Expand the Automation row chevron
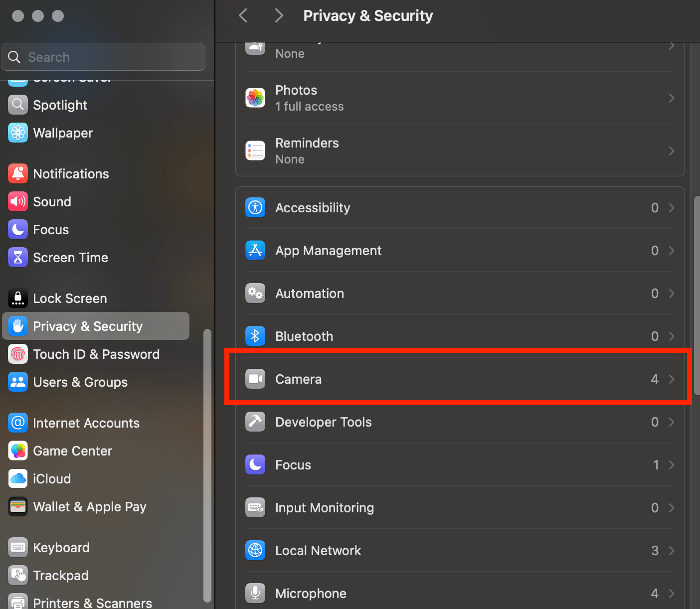Image resolution: width=700 pixels, height=609 pixels. click(672, 294)
